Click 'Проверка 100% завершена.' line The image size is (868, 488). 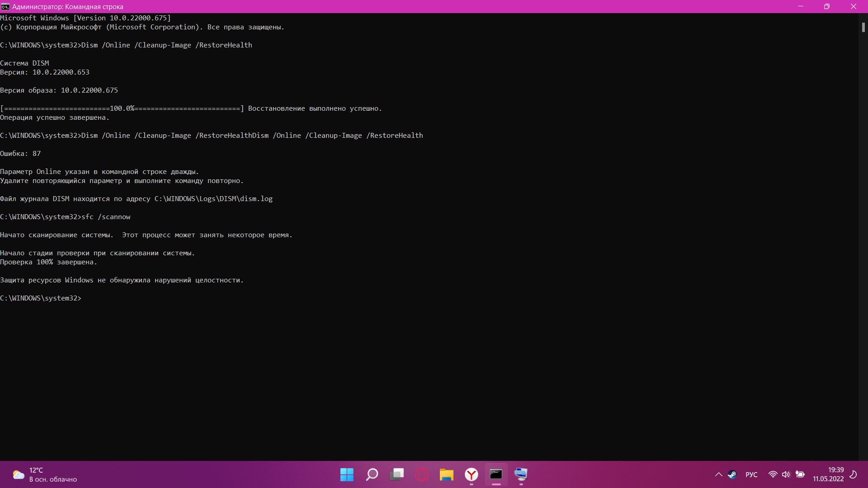pos(48,262)
